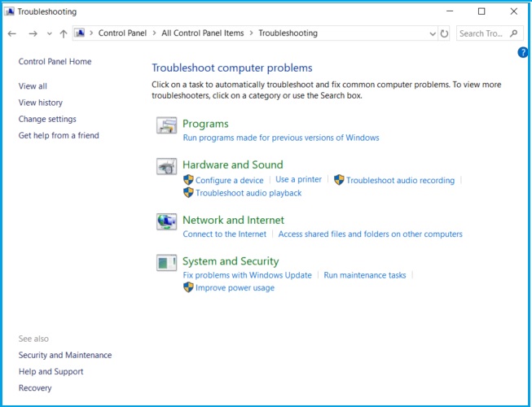The height and width of the screenshot is (407, 532).
Task: Click the search magnifier icon
Action: (x=514, y=33)
